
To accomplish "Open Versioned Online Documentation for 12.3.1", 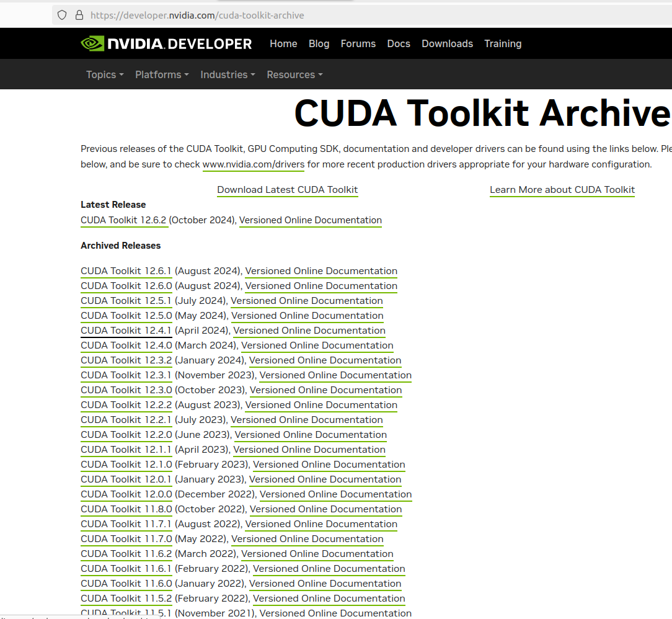I will (x=335, y=375).
